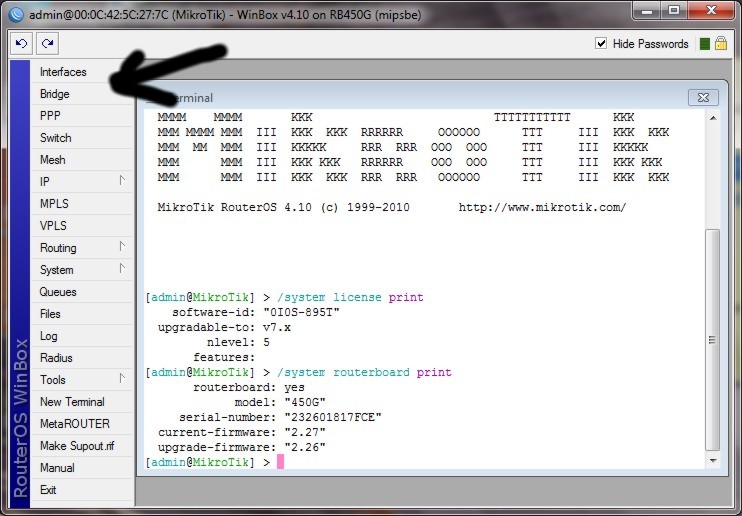Open the Mesh menu item

(x=82, y=160)
